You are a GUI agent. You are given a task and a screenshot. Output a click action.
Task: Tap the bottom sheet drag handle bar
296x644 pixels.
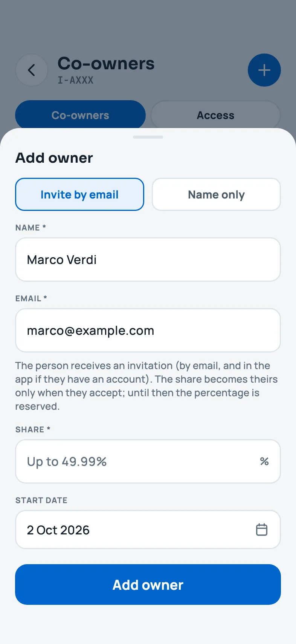point(148,137)
